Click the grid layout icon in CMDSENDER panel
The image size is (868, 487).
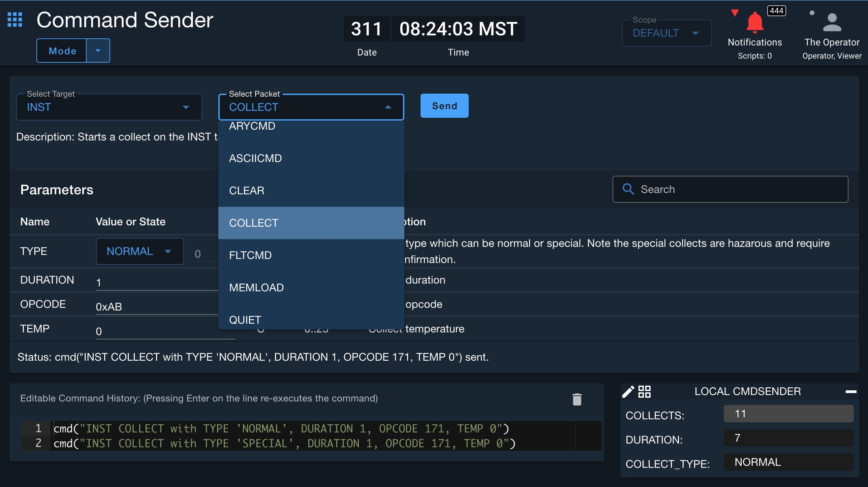644,392
